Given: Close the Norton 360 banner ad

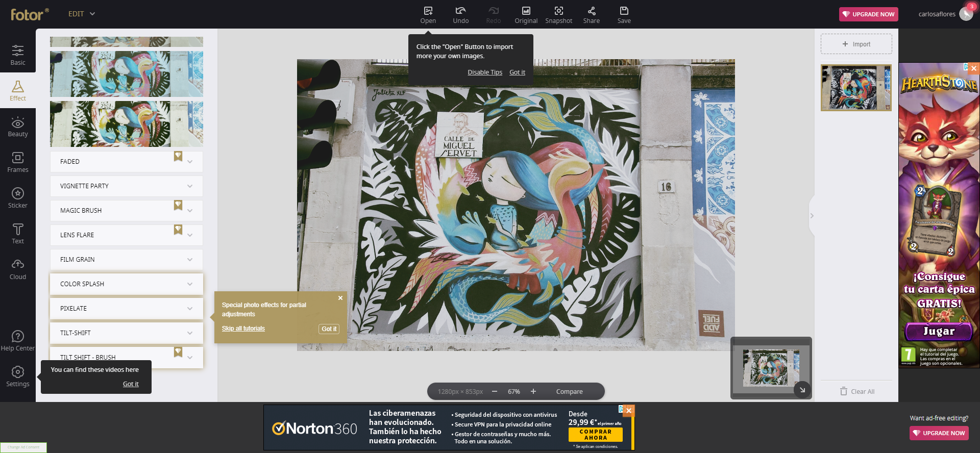Looking at the screenshot, I should [x=629, y=410].
